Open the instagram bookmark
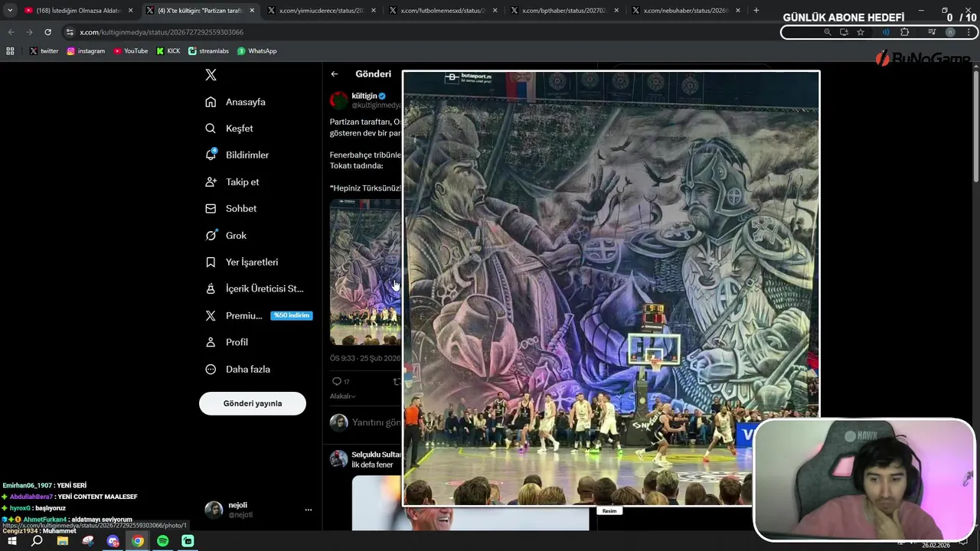Image resolution: width=980 pixels, height=551 pixels. click(x=86, y=51)
